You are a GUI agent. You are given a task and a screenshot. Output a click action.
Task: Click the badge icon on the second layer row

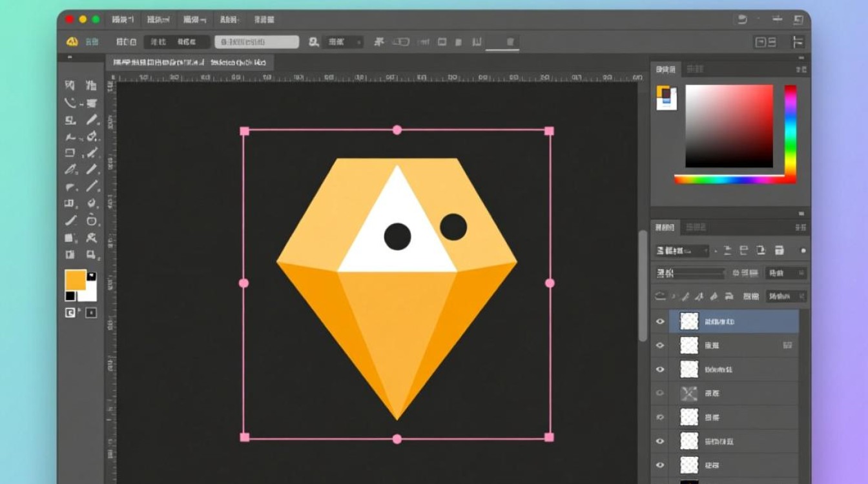(787, 345)
